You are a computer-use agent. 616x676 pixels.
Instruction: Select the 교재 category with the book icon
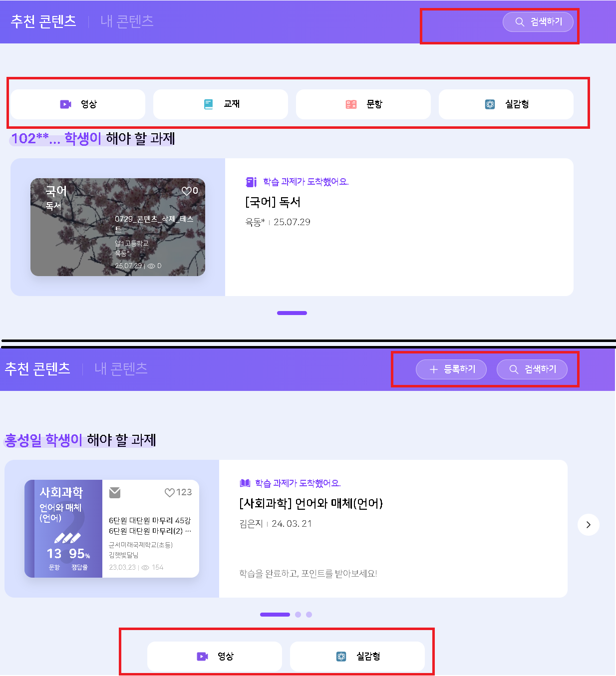click(221, 104)
